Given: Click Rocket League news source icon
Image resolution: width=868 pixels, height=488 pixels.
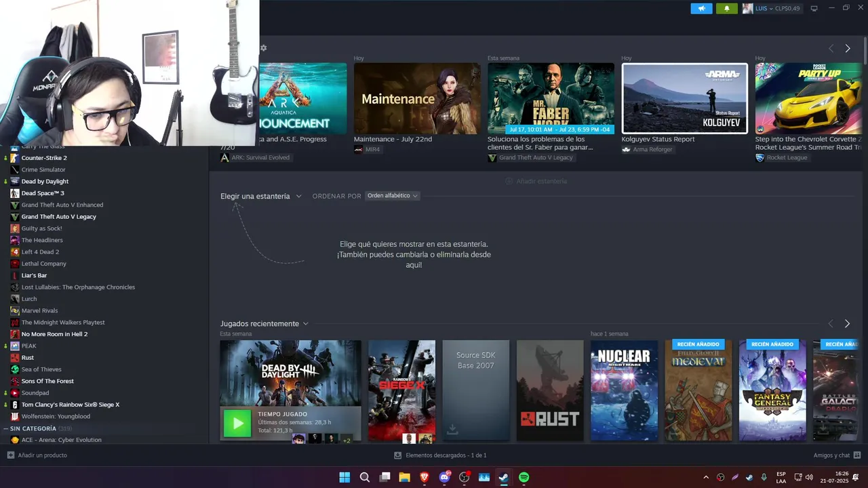Looking at the screenshot, I should click(x=760, y=157).
